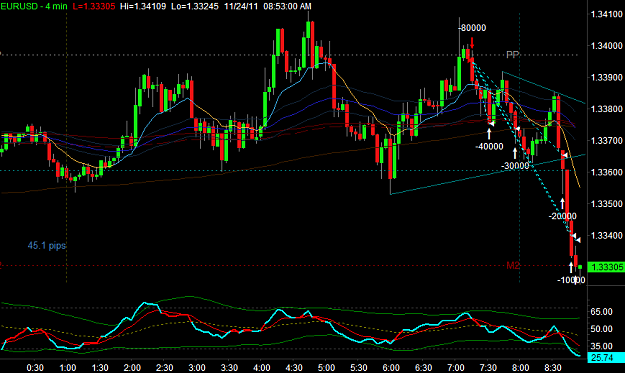Click the 1:30 time axis label
625x373 pixels.
[x=100, y=367]
